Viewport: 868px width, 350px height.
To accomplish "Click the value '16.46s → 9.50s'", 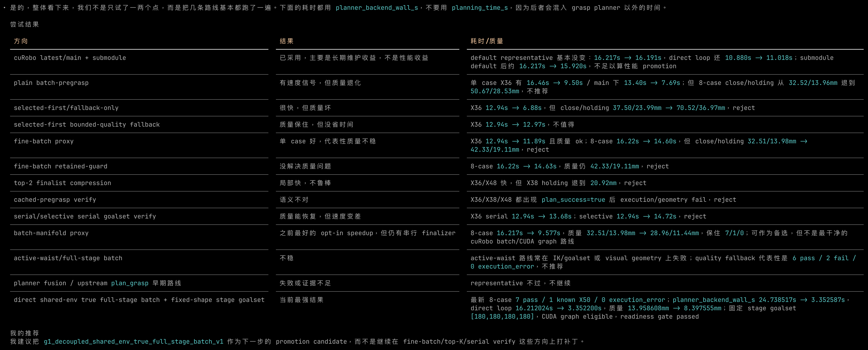I will click(x=555, y=83).
